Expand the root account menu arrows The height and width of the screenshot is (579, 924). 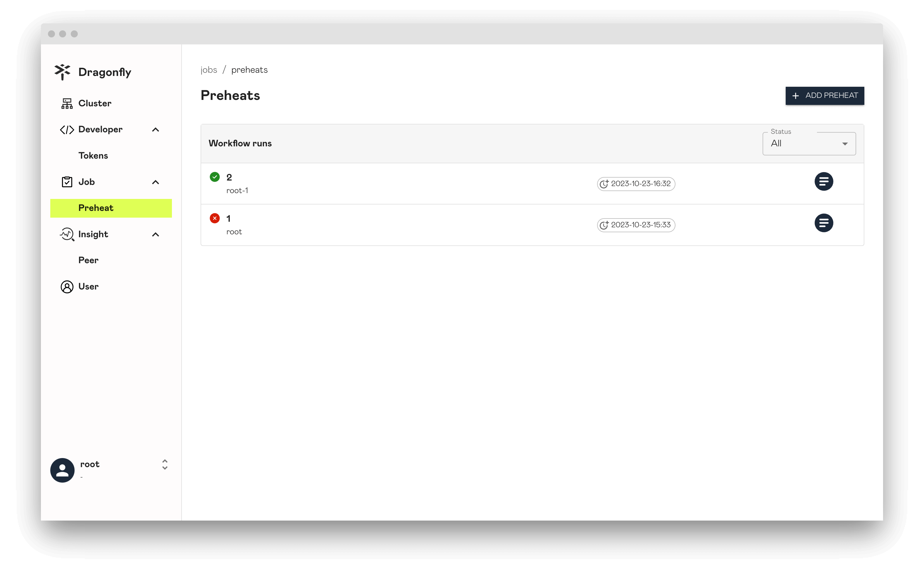(165, 464)
